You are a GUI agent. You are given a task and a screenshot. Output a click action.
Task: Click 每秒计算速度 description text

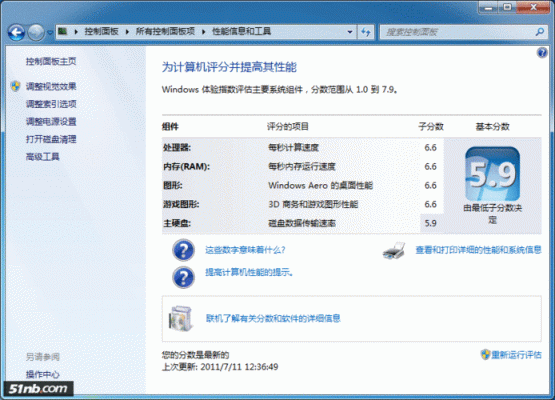293,147
